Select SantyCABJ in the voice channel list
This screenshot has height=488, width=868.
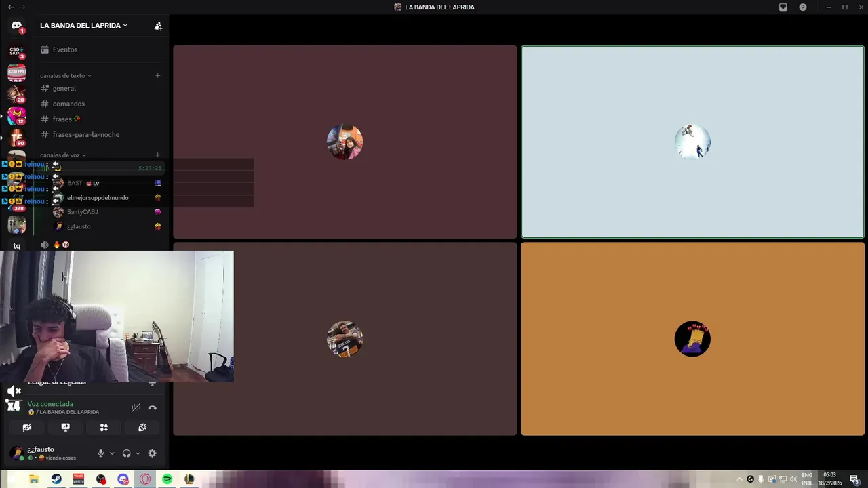click(x=107, y=212)
